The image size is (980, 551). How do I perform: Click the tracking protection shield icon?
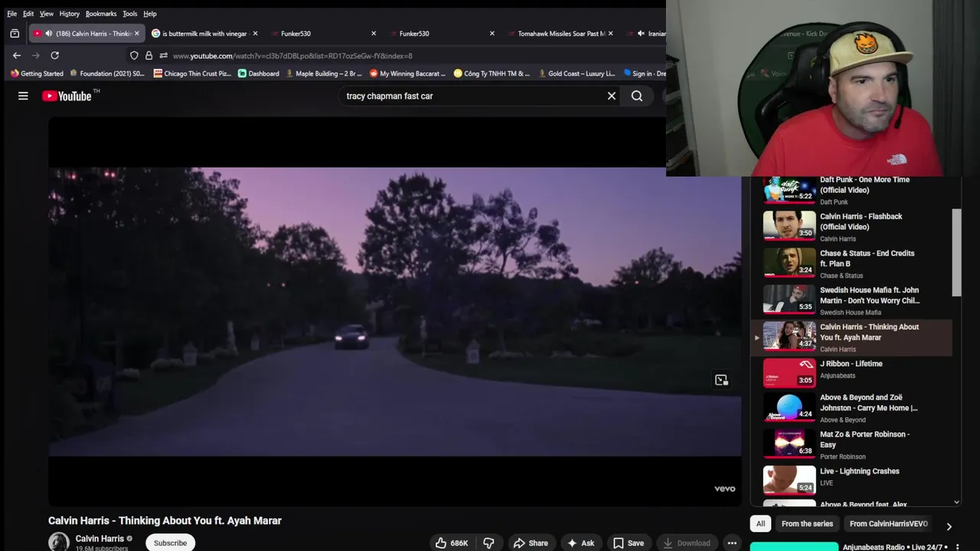[x=134, y=55]
